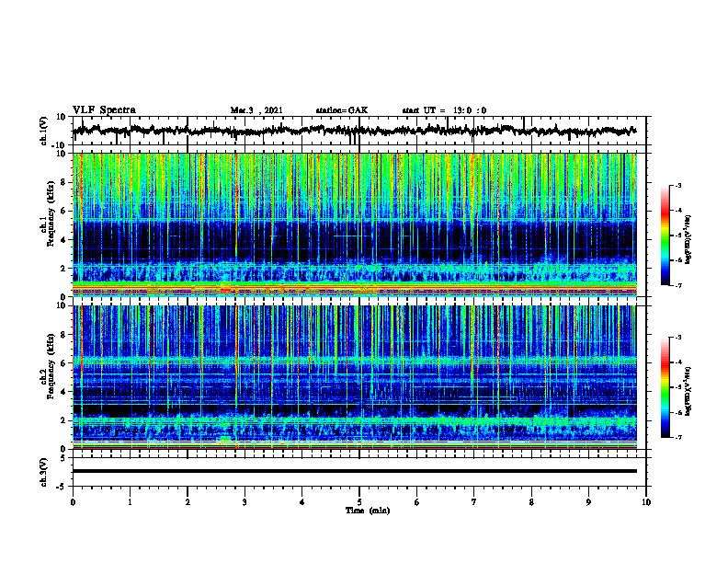
Task: Click the ch.2 "Frequency (kHz)" axis label
Action: tap(51, 365)
